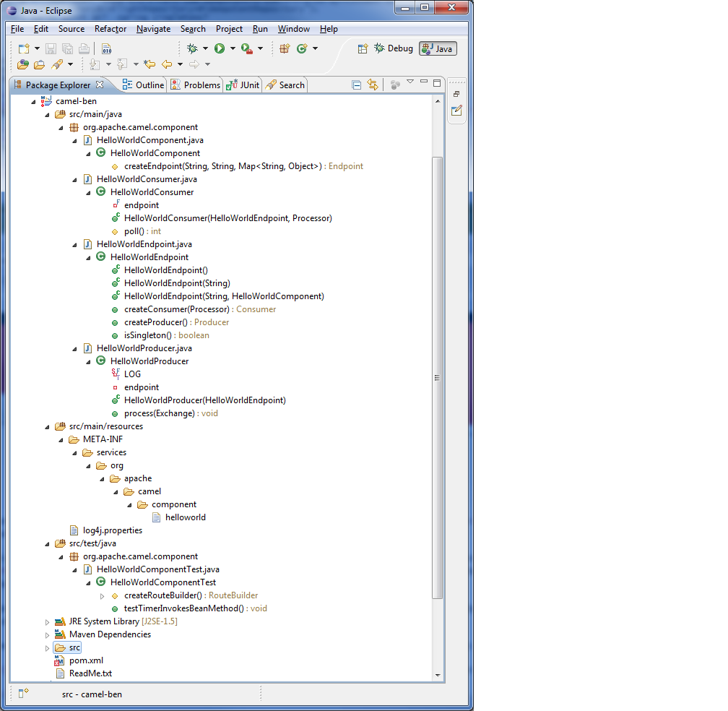Select the process(Exchange) method

click(165, 413)
